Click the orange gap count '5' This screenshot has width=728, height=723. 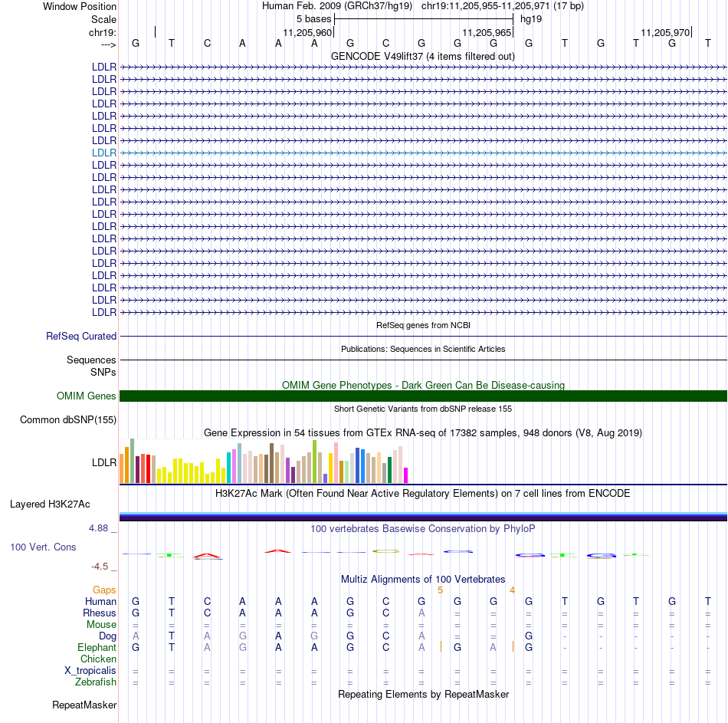click(440, 590)
